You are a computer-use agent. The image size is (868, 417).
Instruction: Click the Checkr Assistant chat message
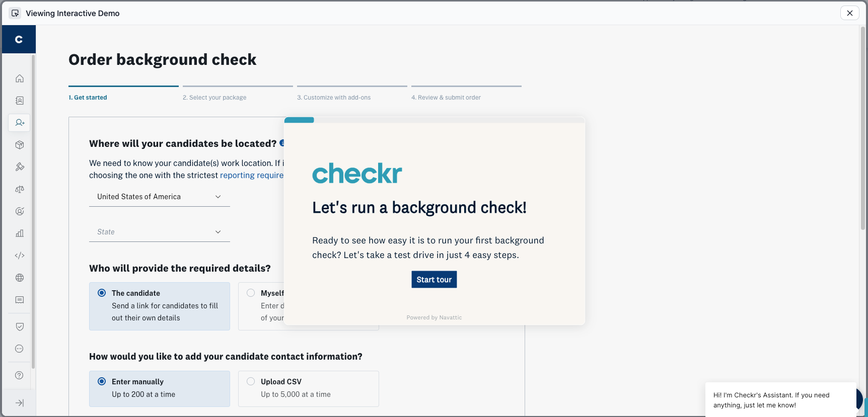[780, 400]
